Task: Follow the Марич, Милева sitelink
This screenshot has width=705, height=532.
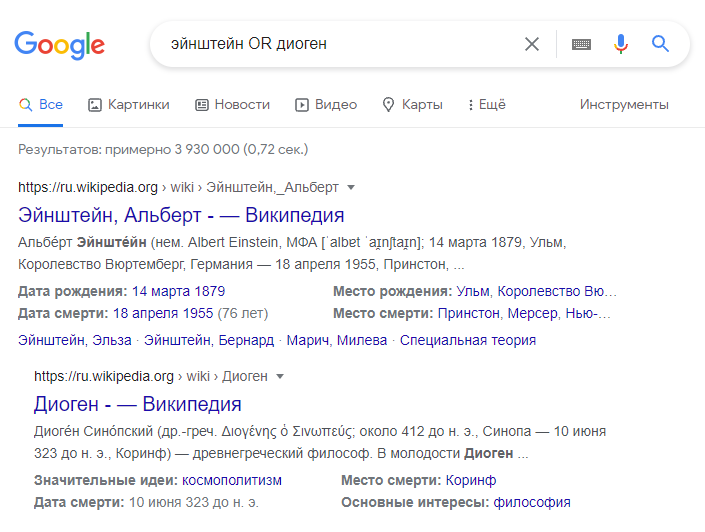Action: point(337,340)
